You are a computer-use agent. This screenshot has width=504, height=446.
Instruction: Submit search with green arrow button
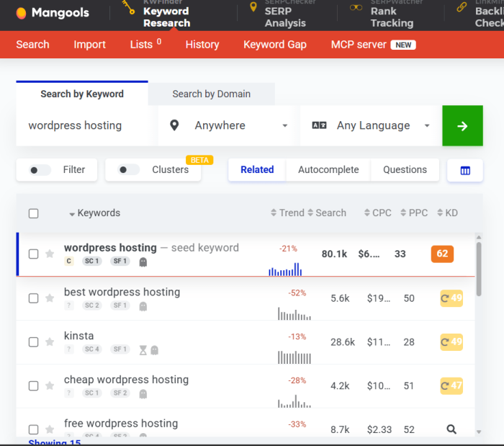[462, 125]
